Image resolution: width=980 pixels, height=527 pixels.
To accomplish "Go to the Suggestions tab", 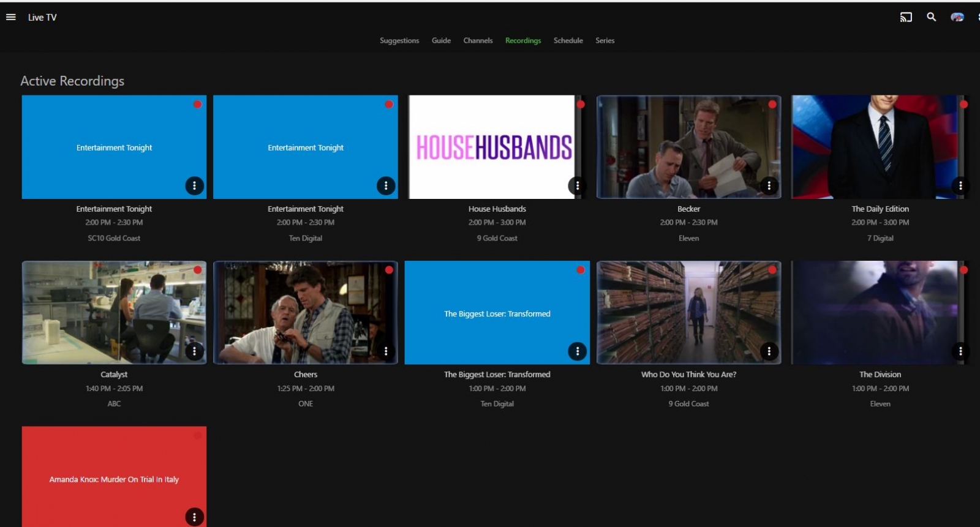I will coord(399,40).
